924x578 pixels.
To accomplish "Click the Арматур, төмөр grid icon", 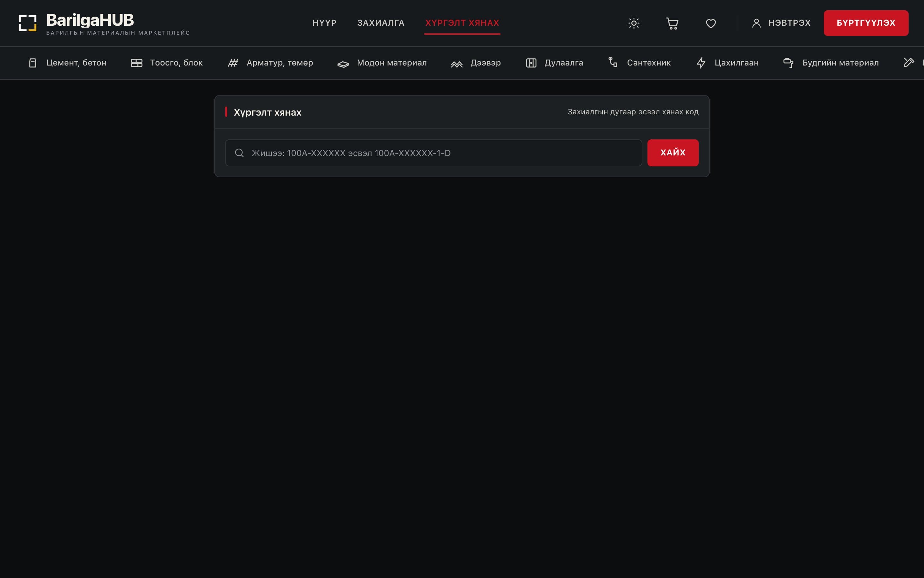I will point(233,63).
